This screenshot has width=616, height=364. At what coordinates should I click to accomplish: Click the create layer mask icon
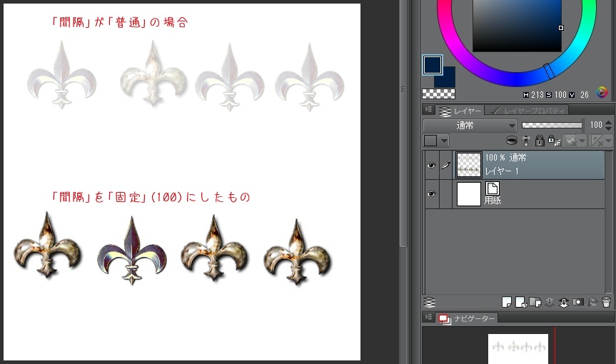tap(578, 303)
